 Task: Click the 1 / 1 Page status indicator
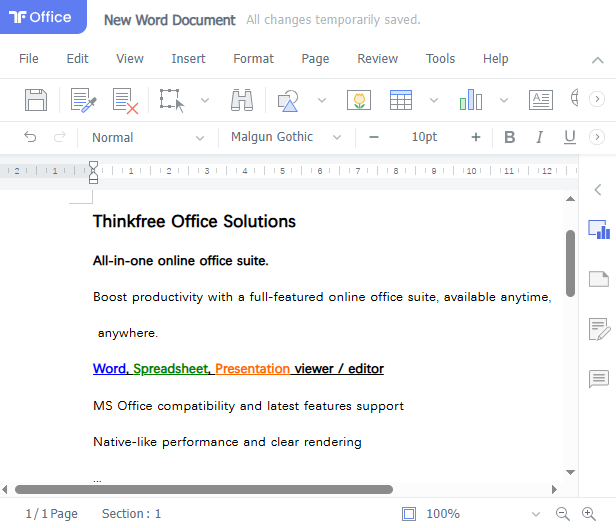point(51,514)
